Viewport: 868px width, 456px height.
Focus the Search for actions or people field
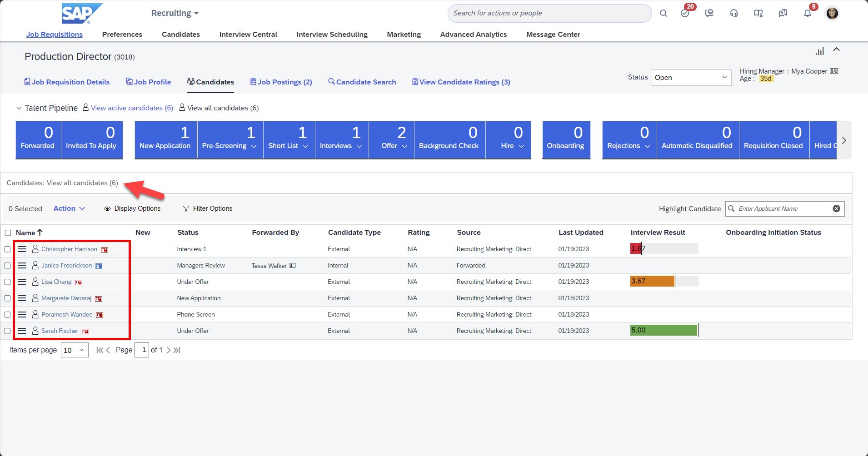click(x=549, y=13)
